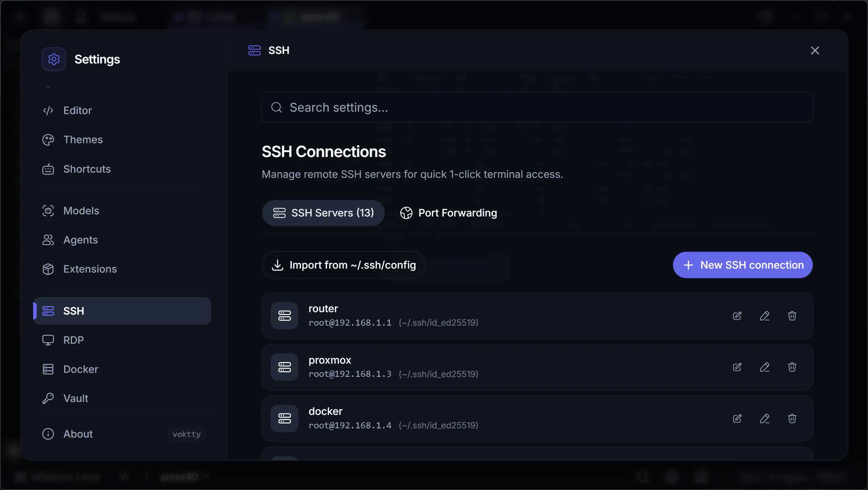
Task: Open the RDP settings page
Action: pyautogui.click(x=122, y=340)
